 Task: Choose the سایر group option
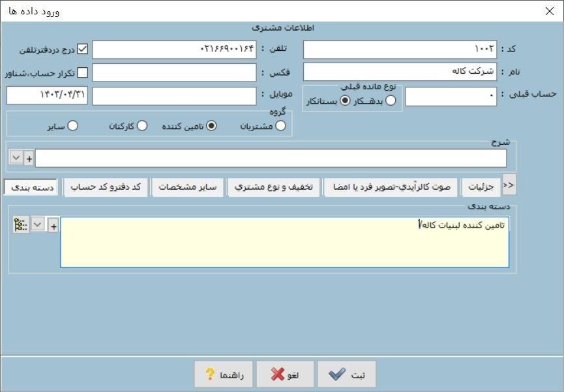[x=73, y=126]
